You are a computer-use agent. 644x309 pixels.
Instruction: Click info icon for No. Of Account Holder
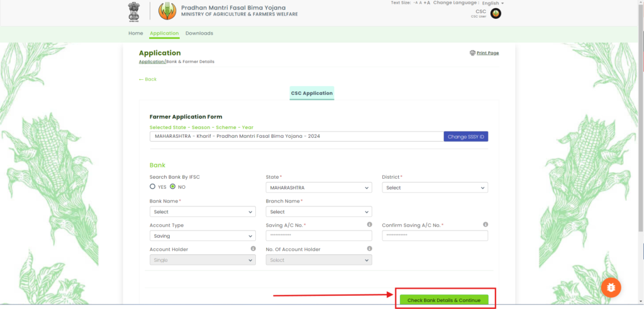click(369, 249)
